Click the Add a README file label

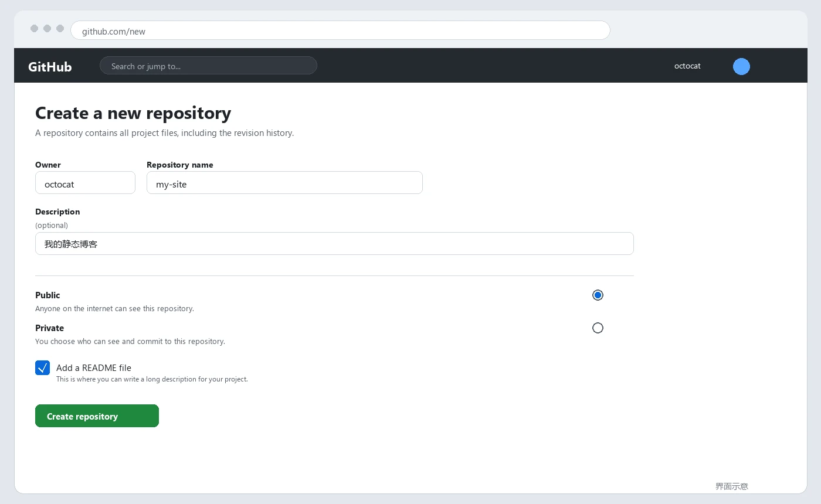pos(94,368)
